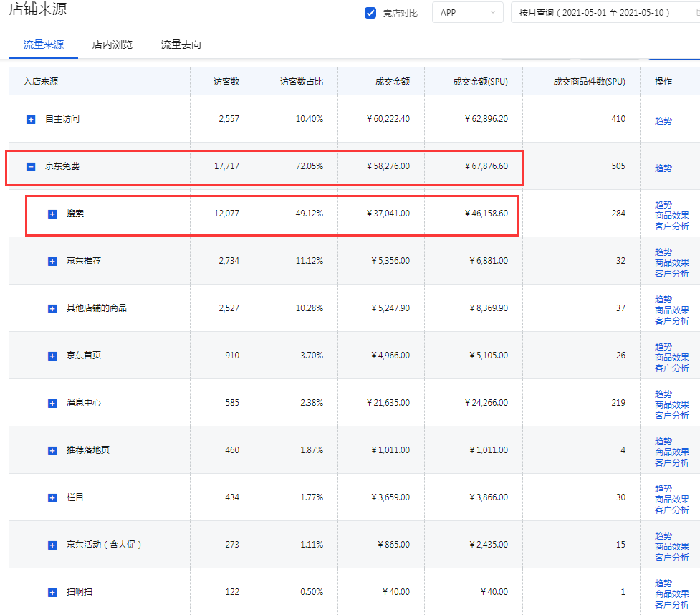Image resolution: width=700 pixels, height=615 pixels.
Task: Open 客户分析 for 搜索 row
Action: (x=672, y=227)
